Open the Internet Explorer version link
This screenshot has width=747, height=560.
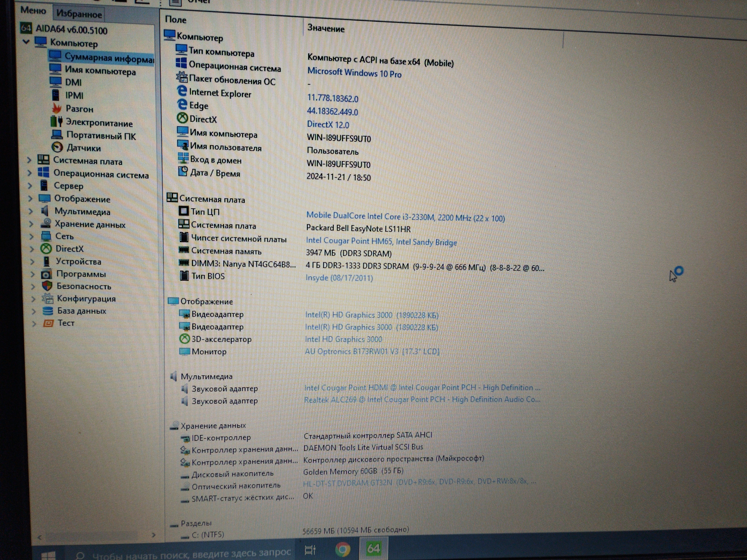pos(332,98)
